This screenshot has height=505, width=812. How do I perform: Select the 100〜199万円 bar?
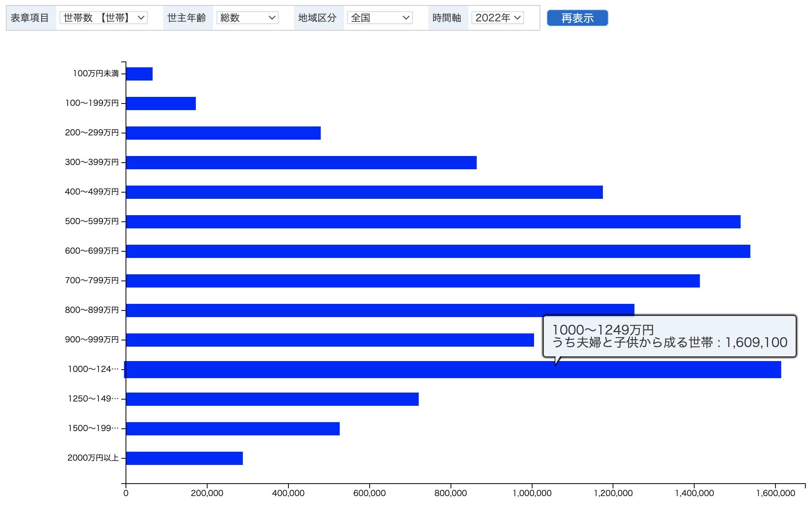161,103
